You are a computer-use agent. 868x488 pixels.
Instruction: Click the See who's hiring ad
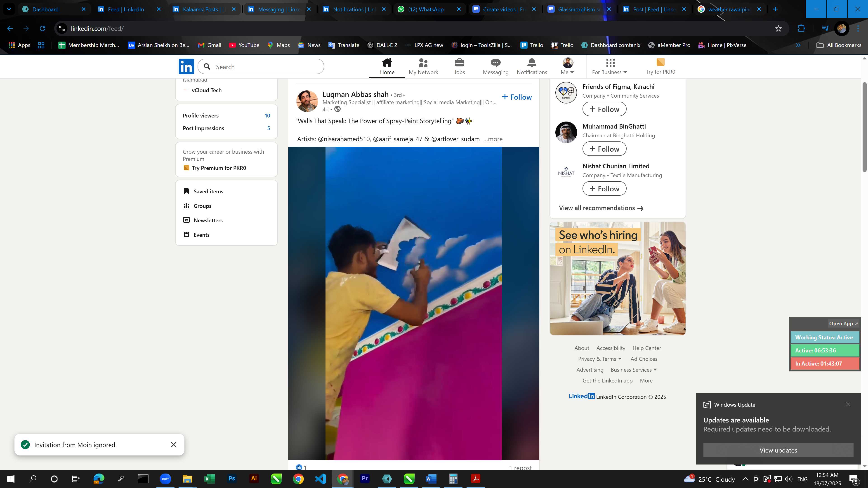click(x=617, y=279)
